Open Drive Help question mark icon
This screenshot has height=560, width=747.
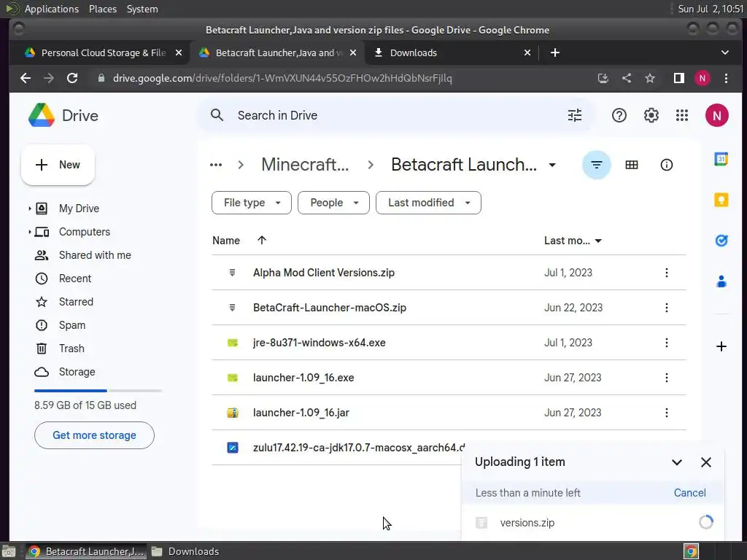point(619,115)
